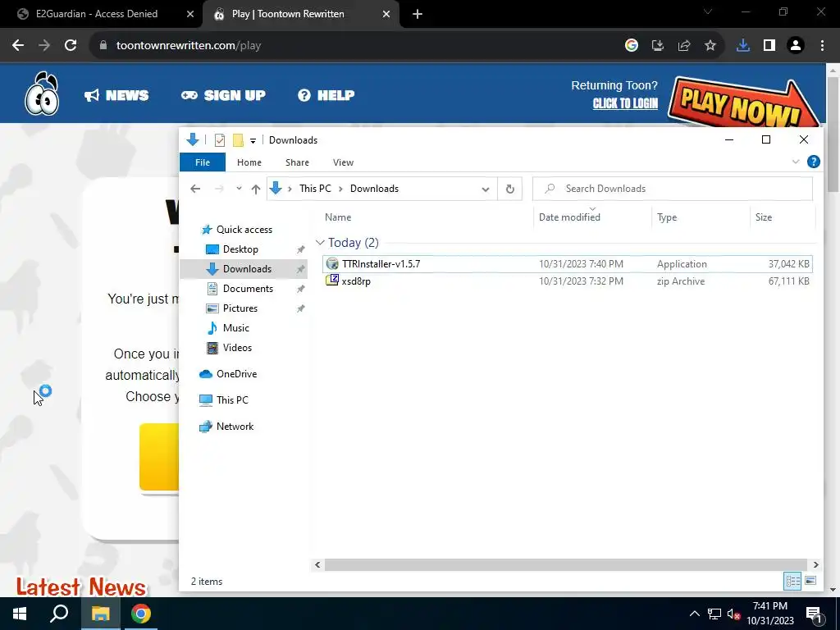Select Desktop in navigation pane
840x630 pixels.
(x=240, y=249)
